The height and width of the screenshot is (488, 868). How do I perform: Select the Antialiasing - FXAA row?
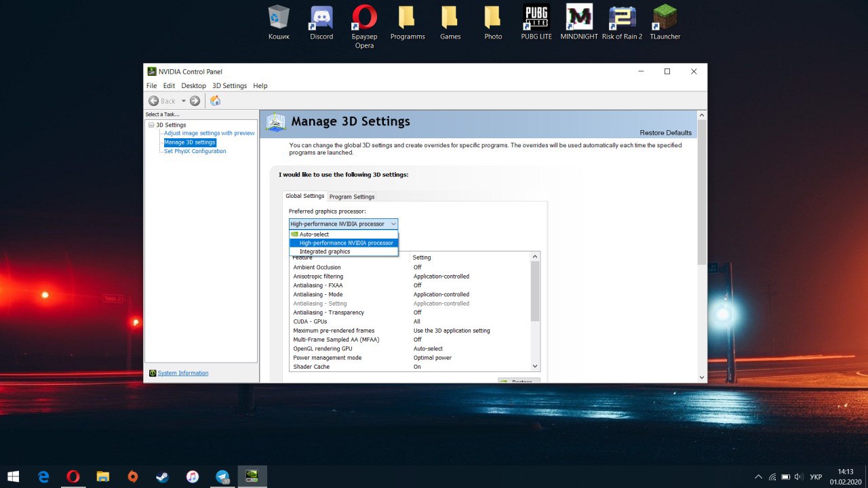410,285
